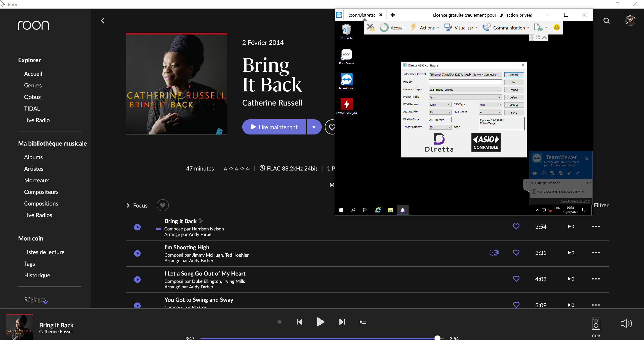
Task: Click the save button in Diretta config
Action: 514,113
